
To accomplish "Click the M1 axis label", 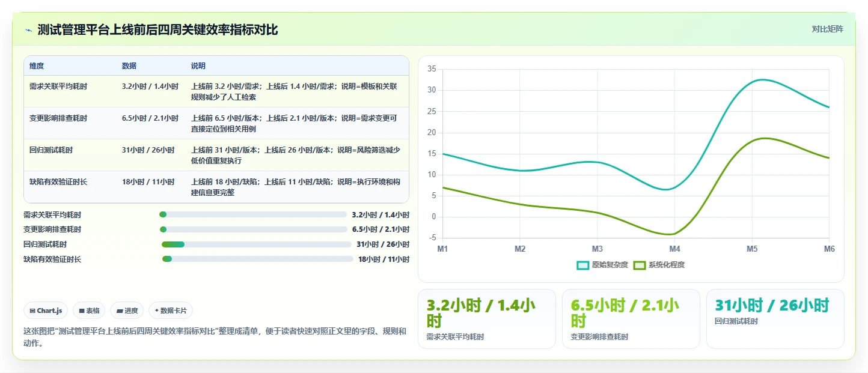I will click(443, 249).
